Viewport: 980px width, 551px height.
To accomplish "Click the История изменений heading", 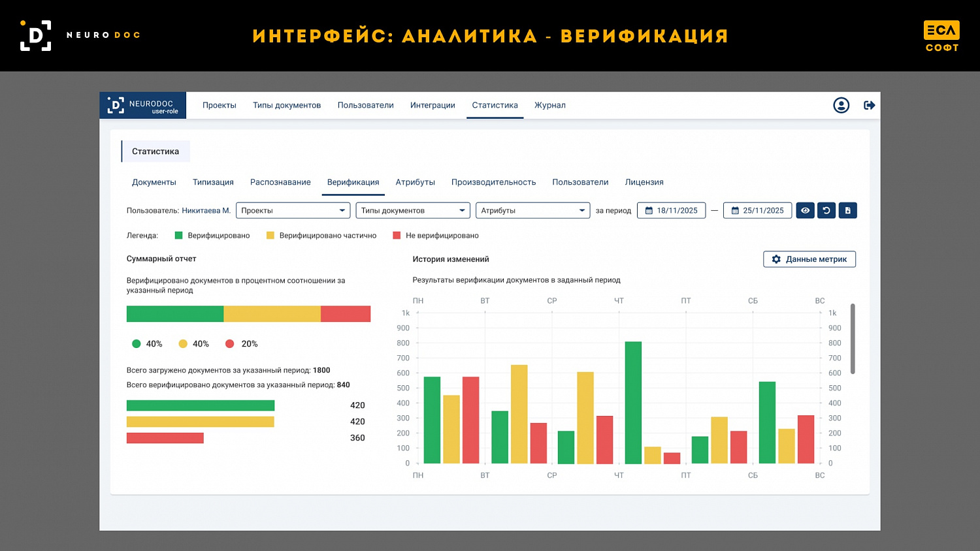I will (x=451, y=259).
